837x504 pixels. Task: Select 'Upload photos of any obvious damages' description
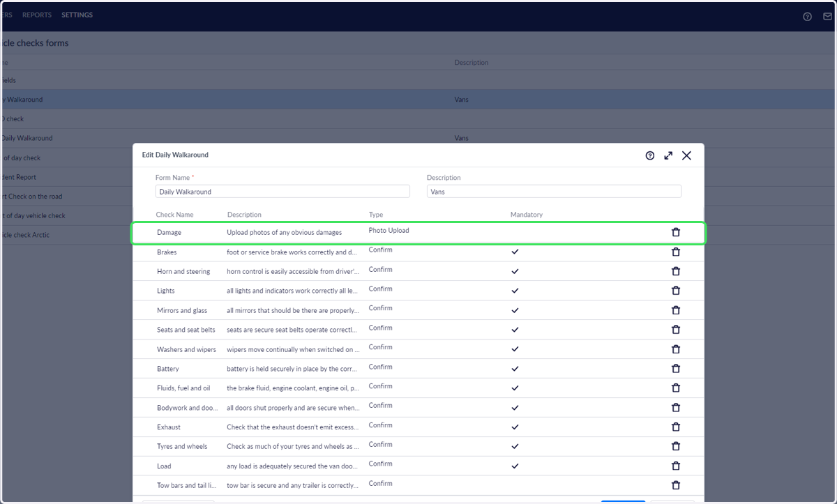pos(285,232)
